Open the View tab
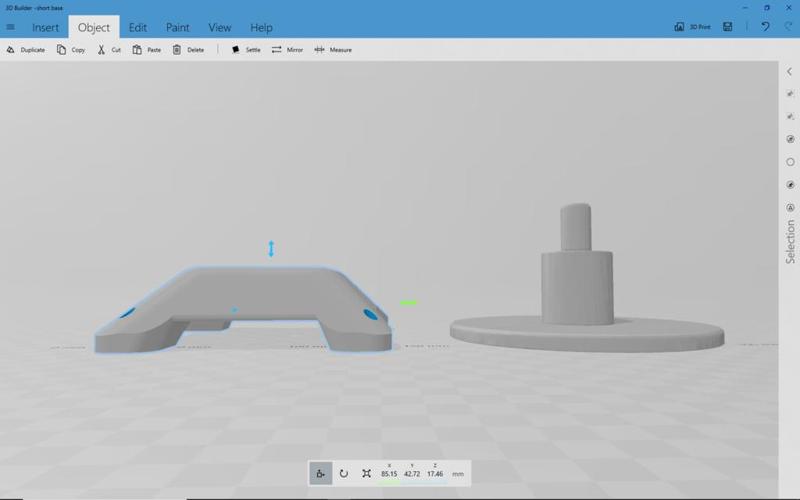Image resolution: width=800 pixels, height=500 pixels. point(219,28)
